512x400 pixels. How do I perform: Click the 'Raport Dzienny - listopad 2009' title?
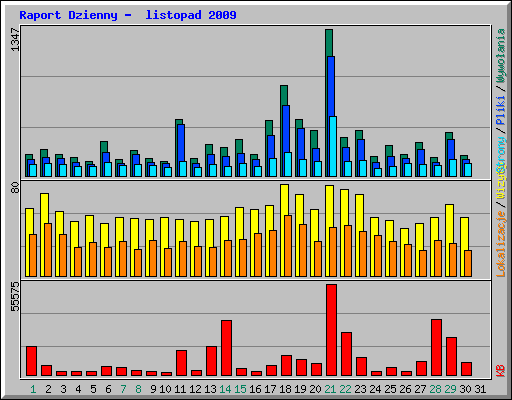128,15
